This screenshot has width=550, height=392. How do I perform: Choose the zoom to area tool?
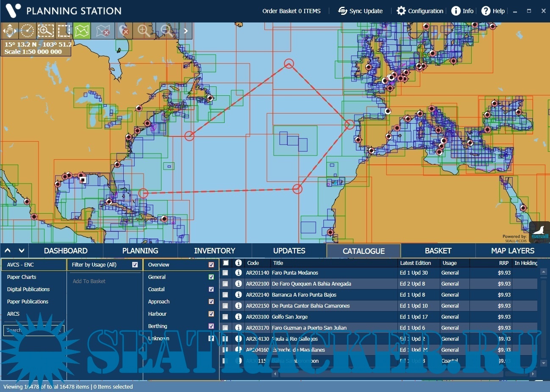click(x=46, y=31)
